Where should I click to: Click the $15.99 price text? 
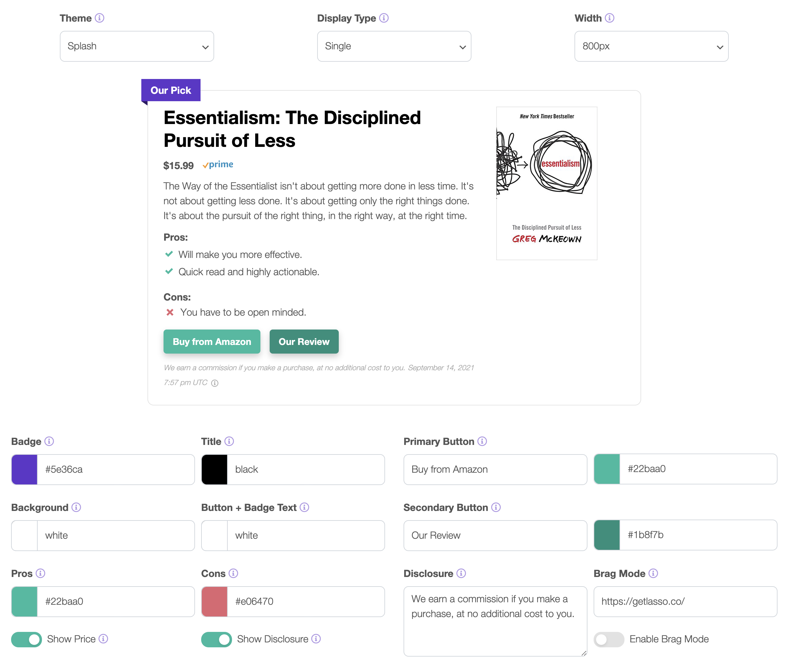point(178,166)
